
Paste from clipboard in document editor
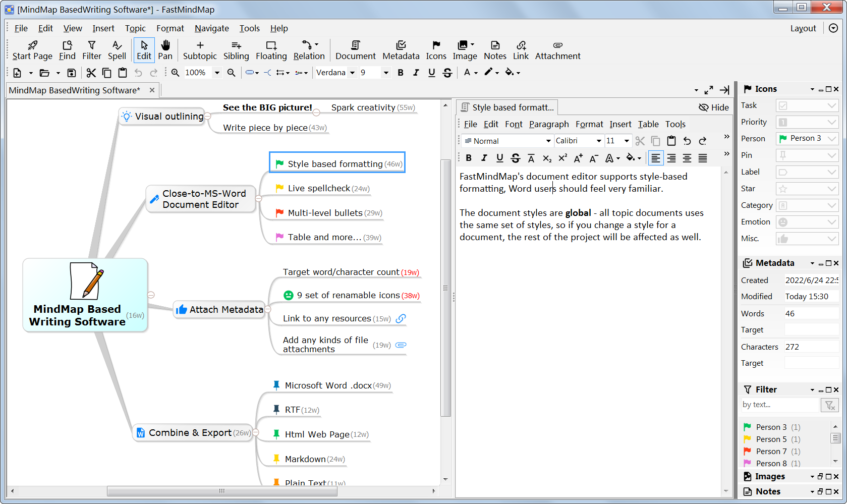click(x=671, y=141)
